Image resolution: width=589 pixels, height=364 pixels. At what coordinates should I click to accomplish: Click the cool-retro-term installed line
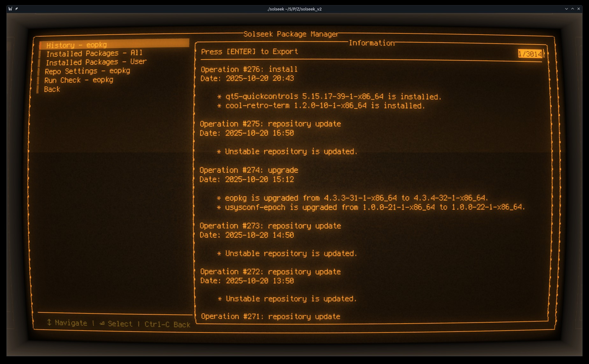325,106
